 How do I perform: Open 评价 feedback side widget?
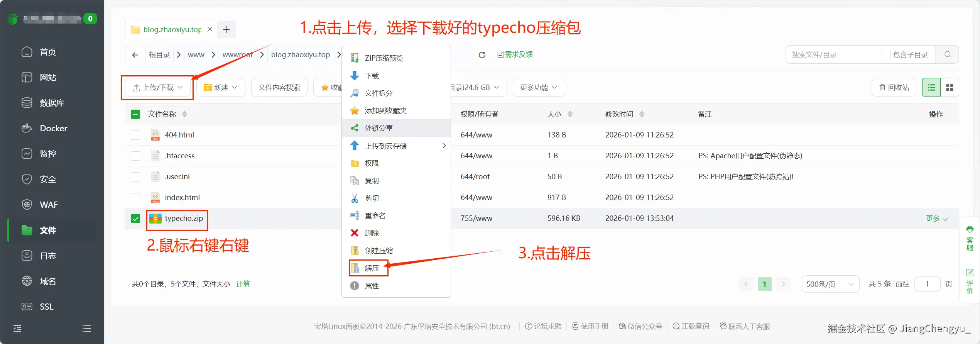(970, 281)
